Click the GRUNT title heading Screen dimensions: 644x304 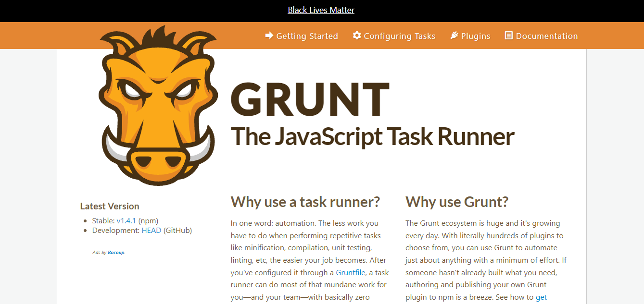(x=309, y=98)
